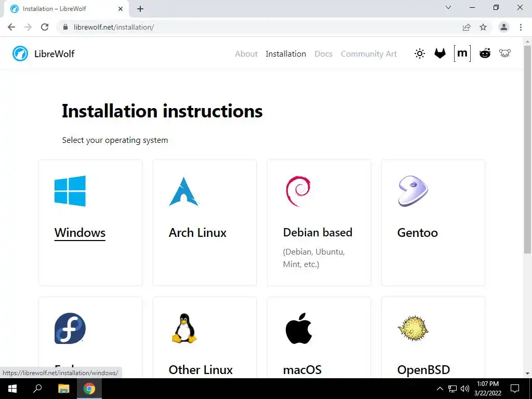Open the Community Art menu link
Viewport: 532px width, 399px height.
[369, 54]
